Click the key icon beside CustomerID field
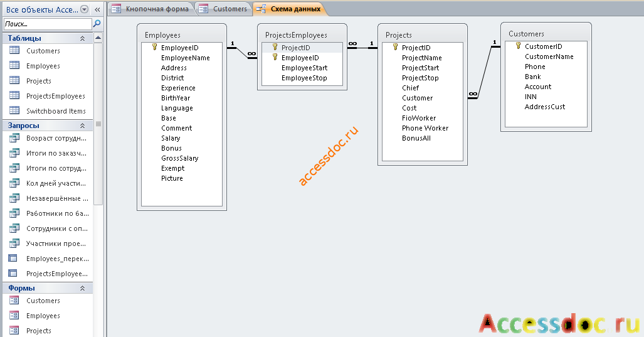This screenshot has height=337, width=644. pyautogui.click(x=518, y=46)
